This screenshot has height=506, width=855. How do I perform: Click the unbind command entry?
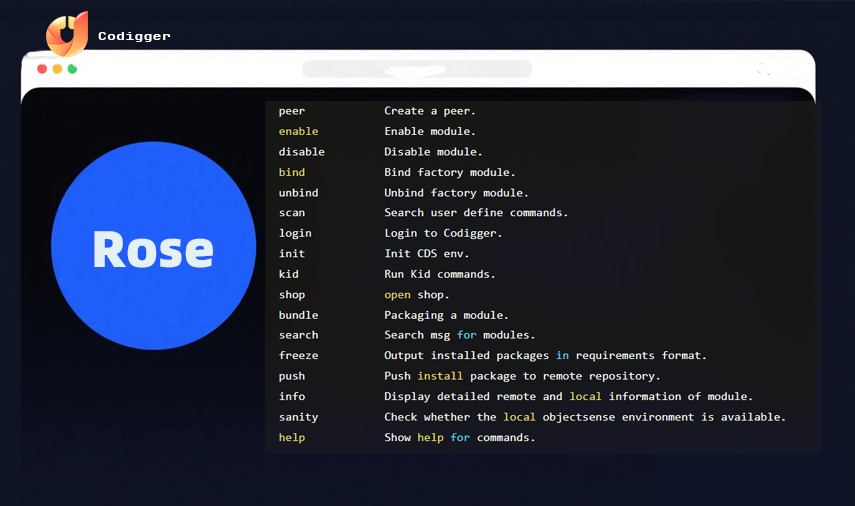298,192
